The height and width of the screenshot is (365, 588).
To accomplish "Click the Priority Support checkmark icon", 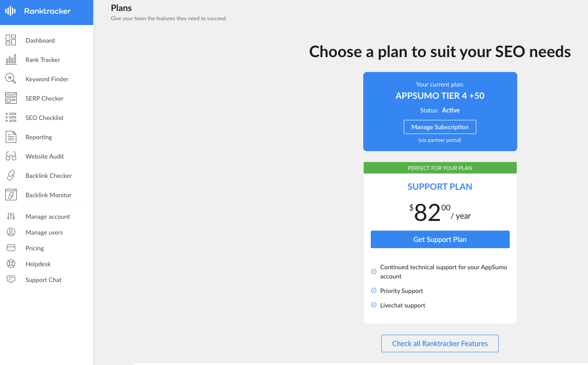I will coord(374,290).
